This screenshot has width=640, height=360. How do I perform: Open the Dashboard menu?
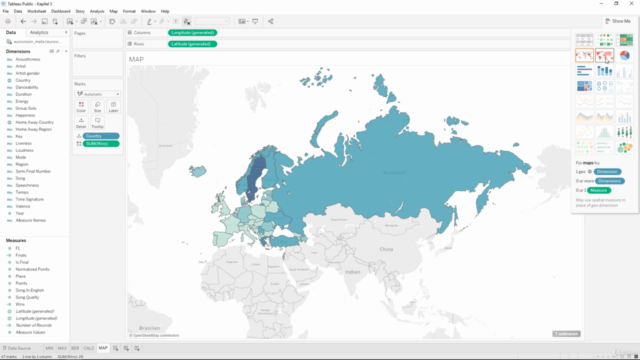60,11
